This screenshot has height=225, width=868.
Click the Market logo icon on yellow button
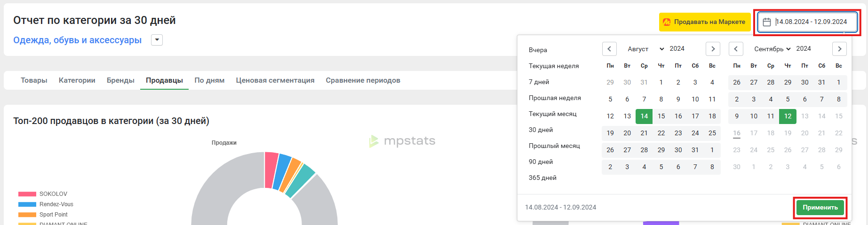667,22
